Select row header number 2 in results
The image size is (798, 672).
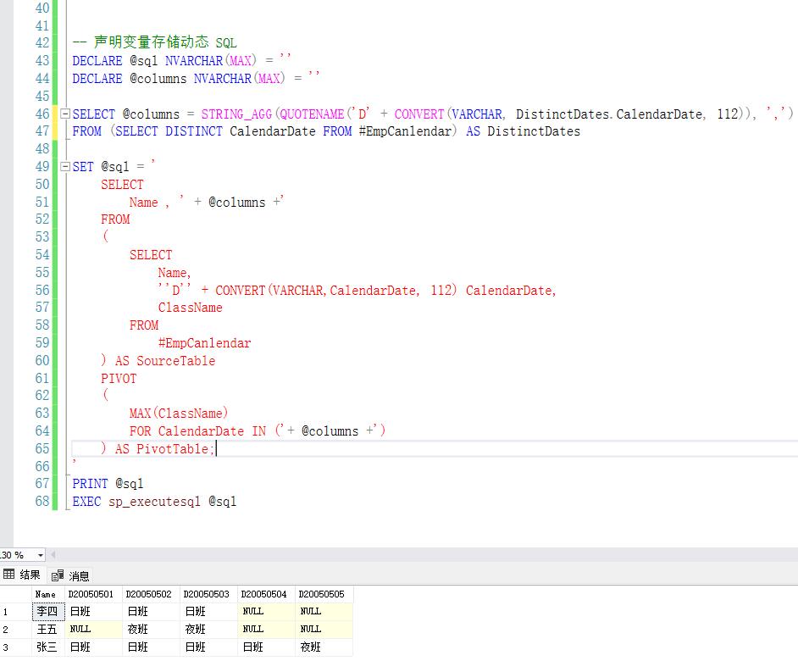(x=15, y=630)
